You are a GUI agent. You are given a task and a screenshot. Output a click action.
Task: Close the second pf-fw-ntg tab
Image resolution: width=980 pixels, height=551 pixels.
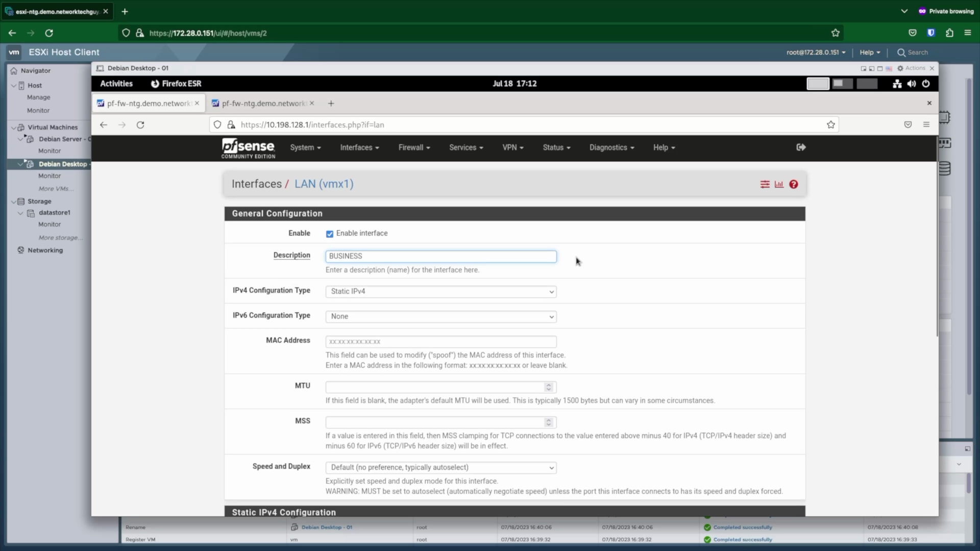tap(312, 103)
